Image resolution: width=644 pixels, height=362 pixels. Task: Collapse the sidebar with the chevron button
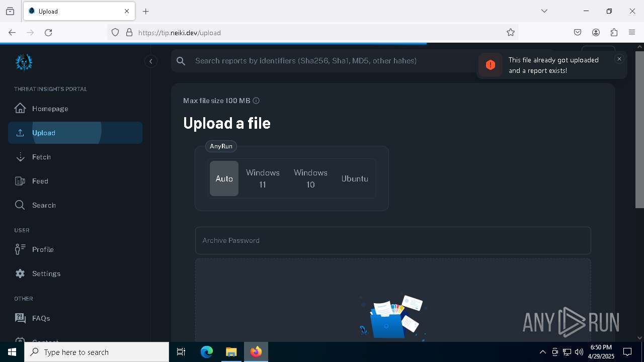[x=151, y=61]
